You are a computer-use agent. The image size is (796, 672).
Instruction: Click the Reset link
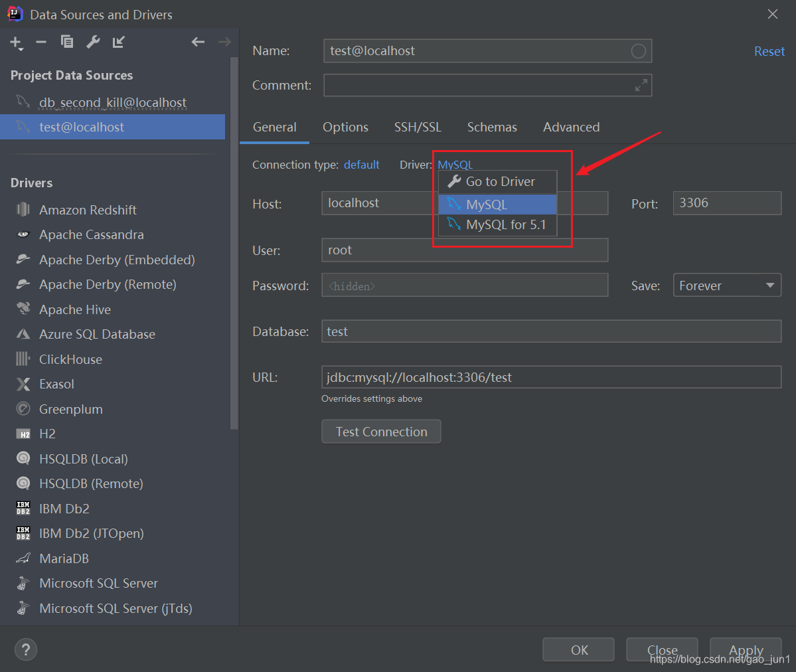(x=769, y=51)
